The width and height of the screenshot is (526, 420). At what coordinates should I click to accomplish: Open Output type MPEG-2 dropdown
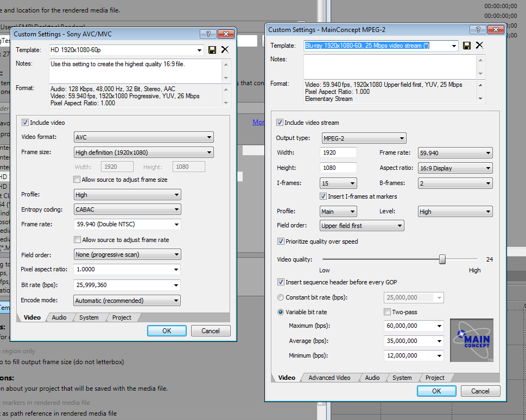(364, 138)
